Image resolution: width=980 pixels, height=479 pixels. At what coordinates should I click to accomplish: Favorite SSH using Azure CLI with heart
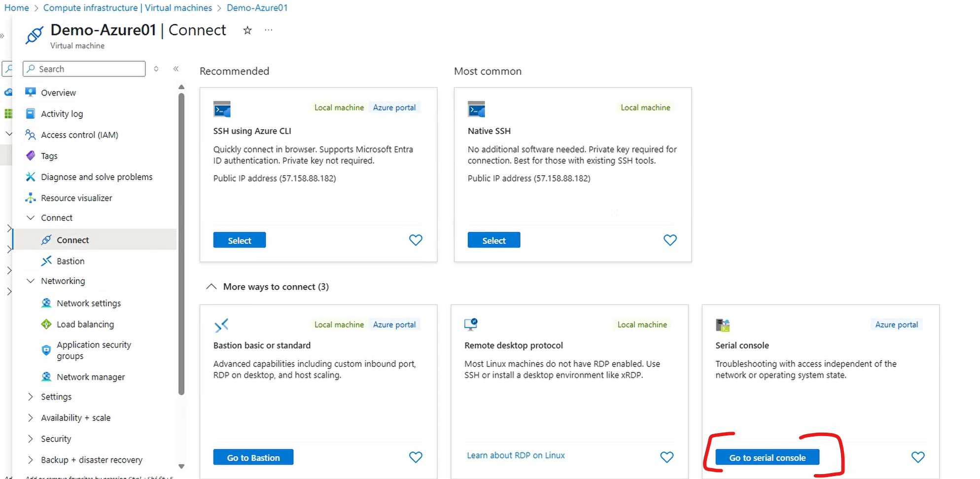point(416,240)
